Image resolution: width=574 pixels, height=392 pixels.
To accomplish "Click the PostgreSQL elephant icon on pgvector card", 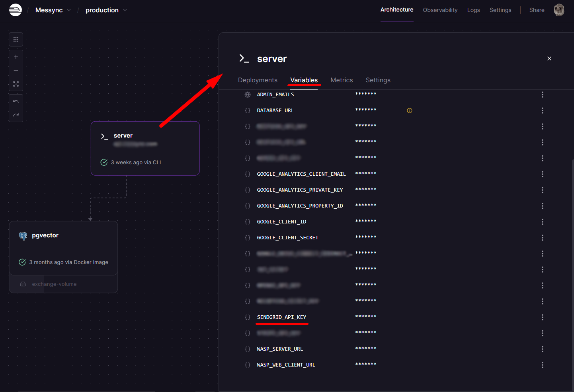I will click(x=23, y=236).
